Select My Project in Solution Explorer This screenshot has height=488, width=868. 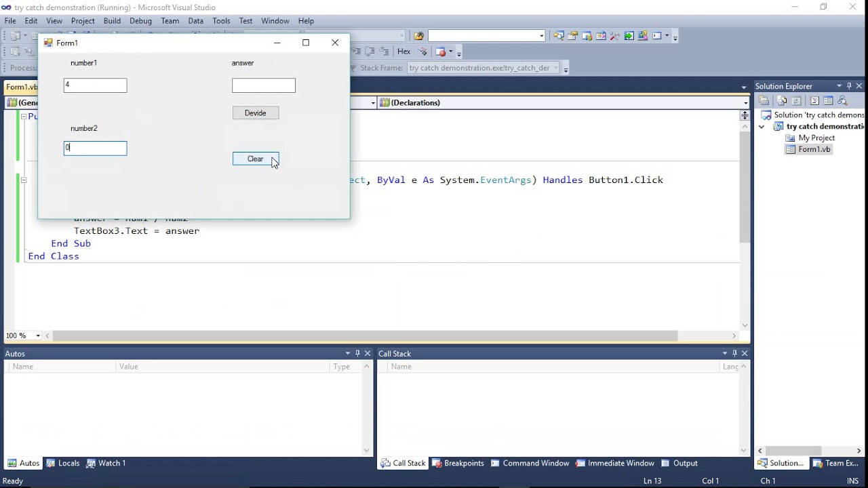(x=816, y=138)
